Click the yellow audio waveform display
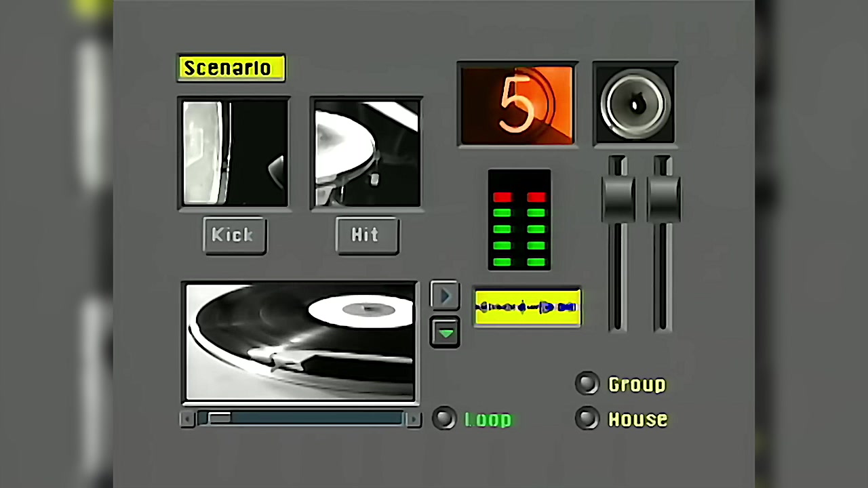The image size is (868, 488). [527, 308]
